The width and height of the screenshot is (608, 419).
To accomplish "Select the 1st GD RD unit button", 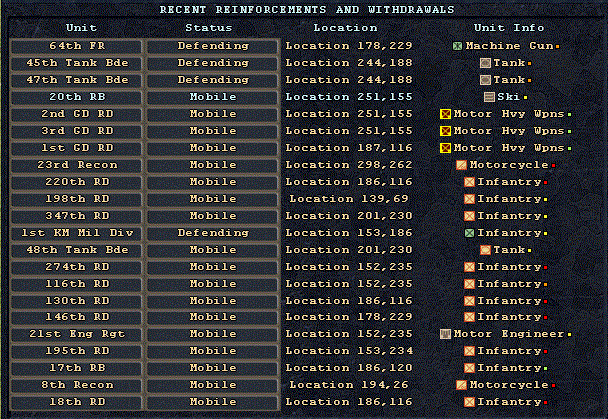I will click(x=76, y=148).
